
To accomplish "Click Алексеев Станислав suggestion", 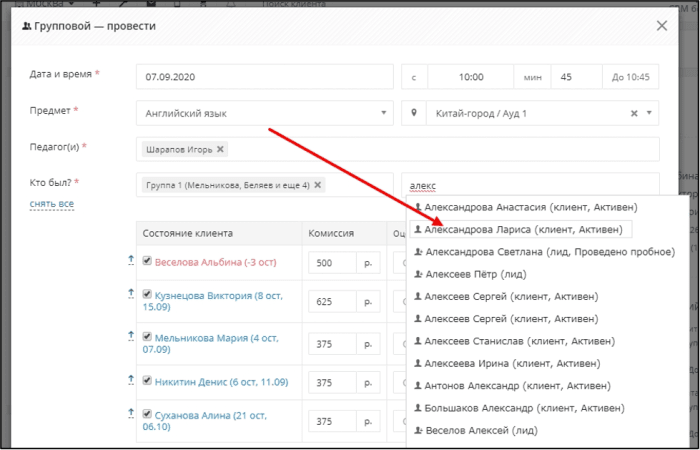I will pyautogui.click(x=515, y=341).
